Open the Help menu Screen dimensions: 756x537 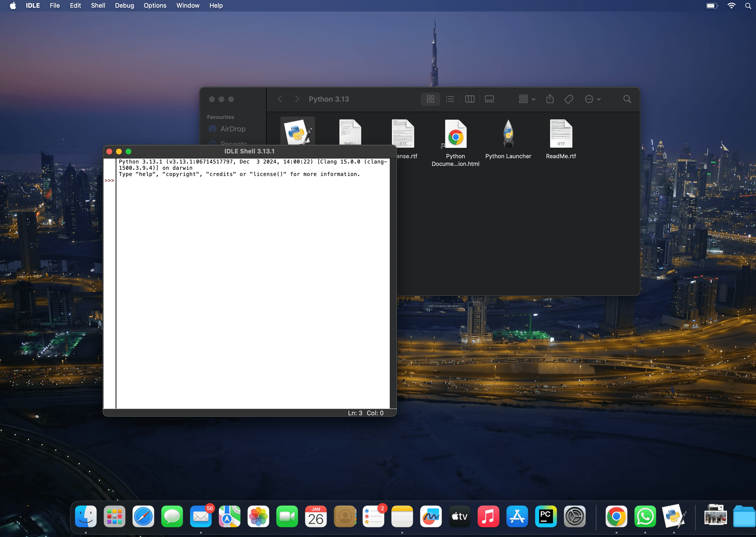[x=216, y=6]
